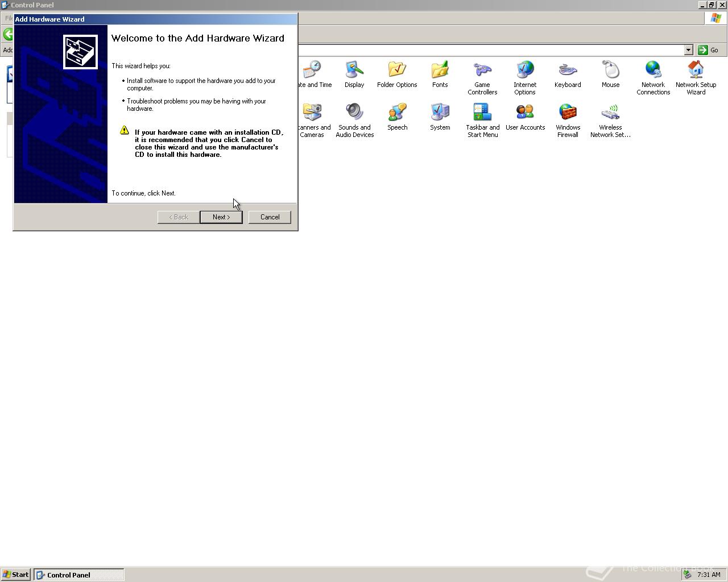Select Control Panel taskbar button
Viewport: 728px width, 582px height.
coord(79,575)
